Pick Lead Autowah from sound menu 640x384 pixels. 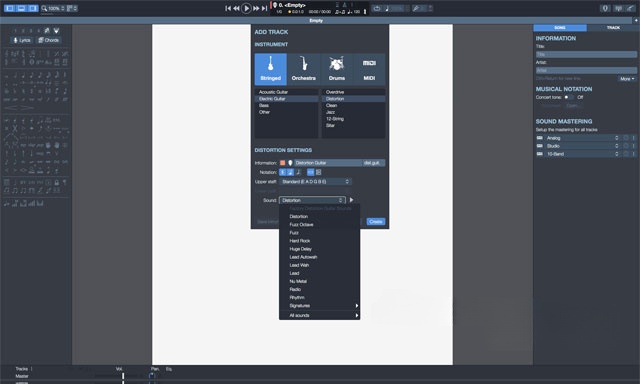319,257
